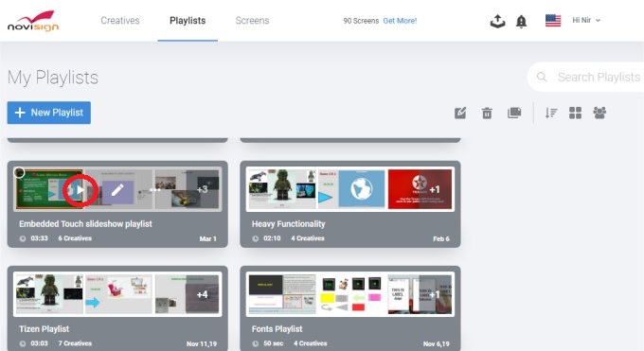Click the red +1 thumbnail in Heavy Functionality

(x=420, y=189)
